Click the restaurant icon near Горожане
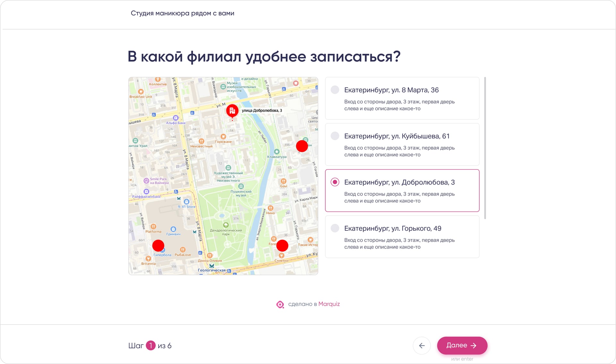The width and height of the screenshot is (616, 364). click(223, 136)
